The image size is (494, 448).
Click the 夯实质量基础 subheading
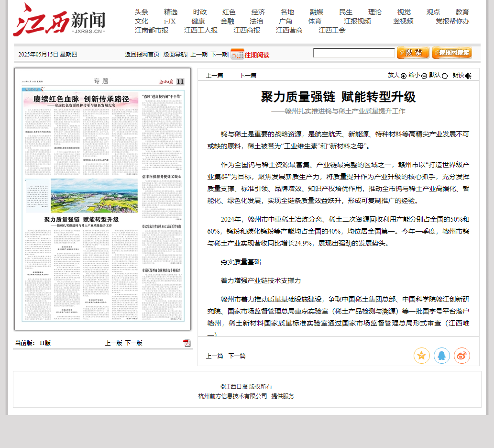[241, 262]
